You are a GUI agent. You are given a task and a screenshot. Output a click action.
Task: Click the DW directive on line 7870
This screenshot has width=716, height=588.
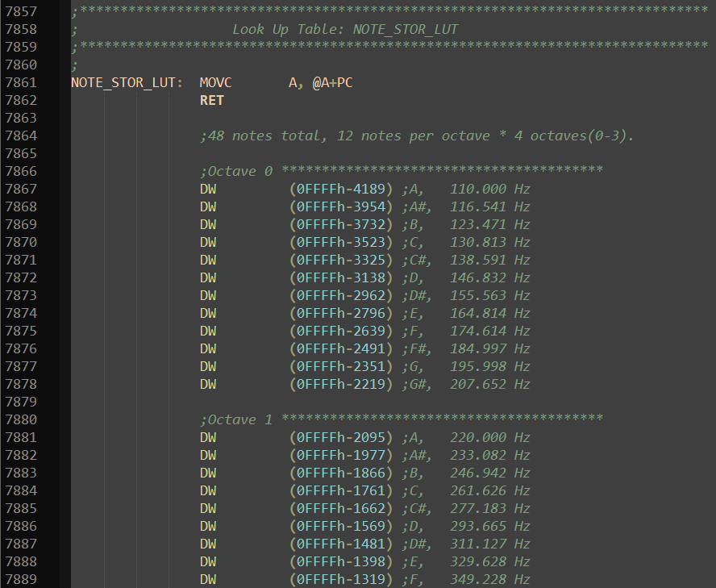(x=208, y=242)
